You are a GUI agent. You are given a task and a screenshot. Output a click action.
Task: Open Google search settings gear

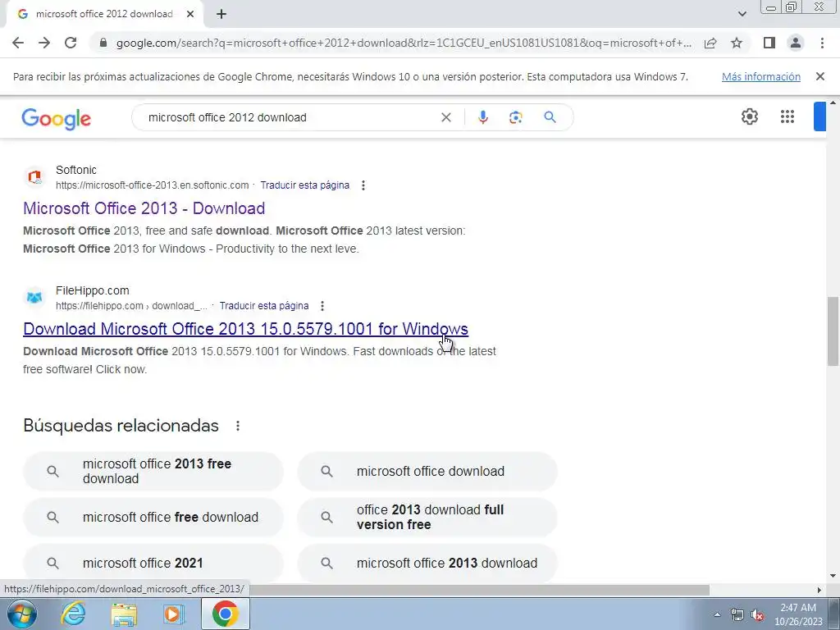(750, 116)
